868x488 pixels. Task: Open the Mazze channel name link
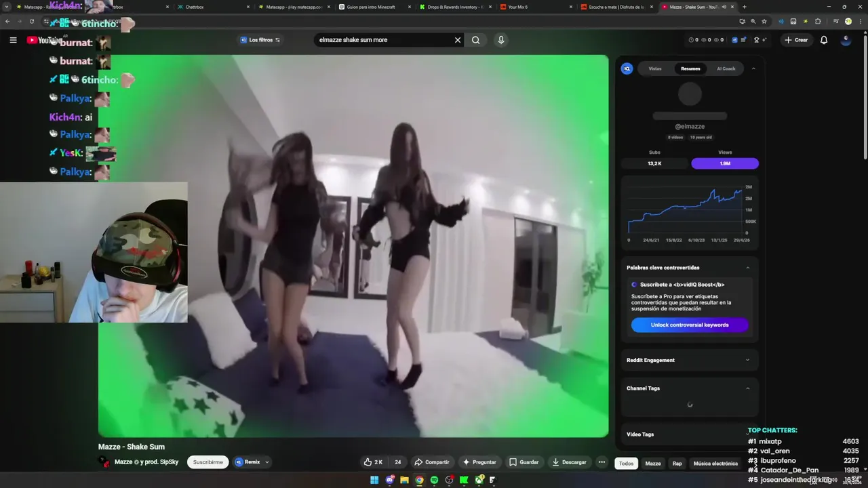(x=123, y=462)
